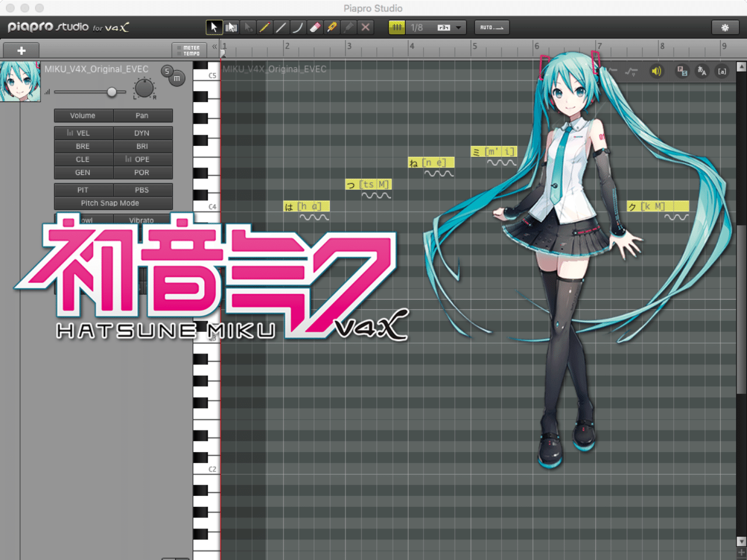Click the greyed arrow tool beside pencil
The height and width of the screenshot is (560, 747).
coord(248,27)
